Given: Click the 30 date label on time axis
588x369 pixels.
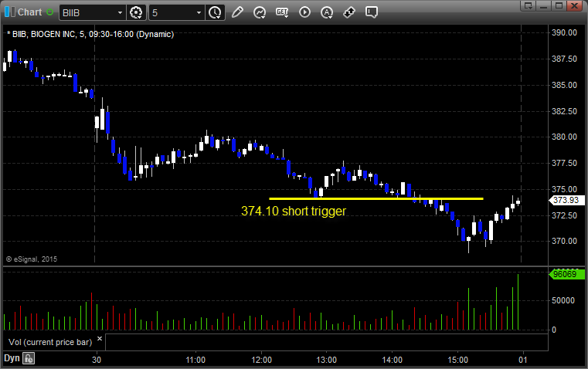Looking at the screenshot, I should (97, 360).
